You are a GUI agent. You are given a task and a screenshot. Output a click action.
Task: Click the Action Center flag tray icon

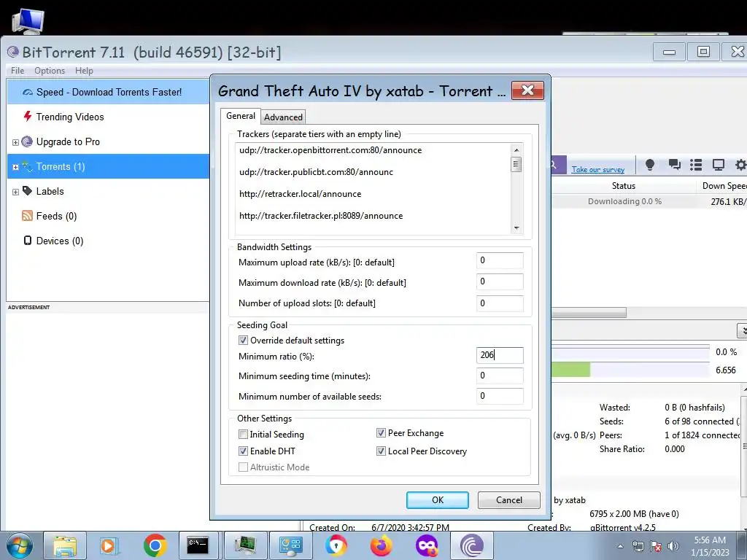point(656,546)
